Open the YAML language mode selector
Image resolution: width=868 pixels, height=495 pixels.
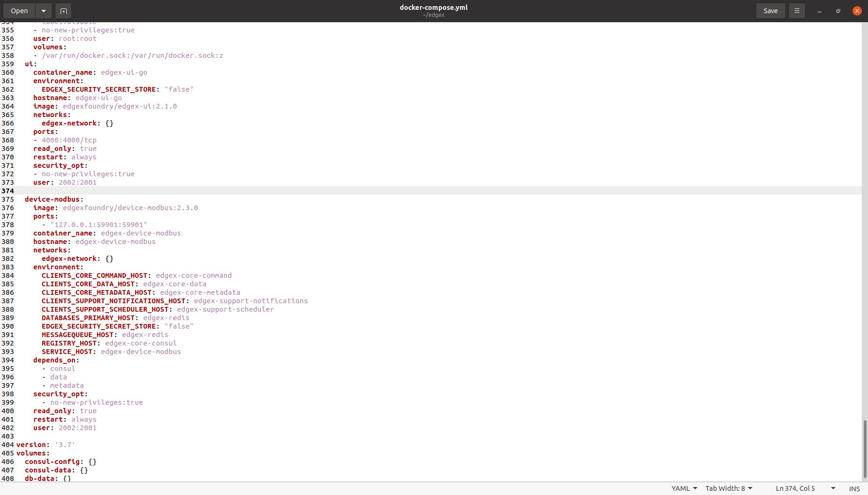click(682, 488)
